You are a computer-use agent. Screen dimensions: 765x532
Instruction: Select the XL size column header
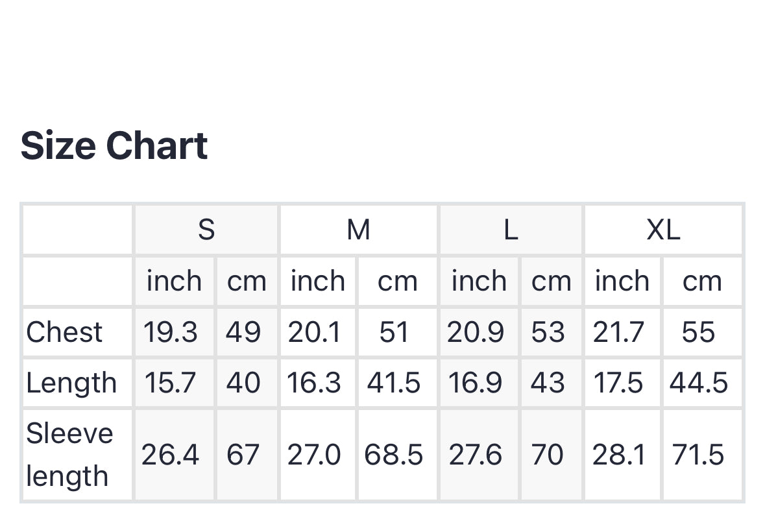tap(662, 230)
